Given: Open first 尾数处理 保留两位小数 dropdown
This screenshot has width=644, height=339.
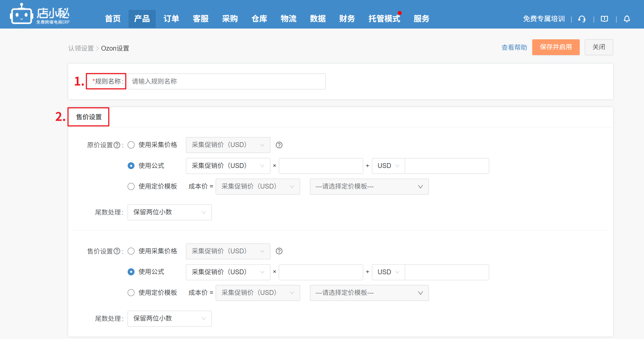Looking at the screenshot, I should (169, 212).
